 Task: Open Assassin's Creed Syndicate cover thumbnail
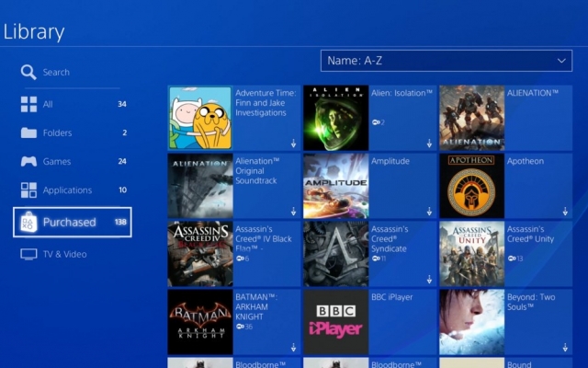point(336,254)
